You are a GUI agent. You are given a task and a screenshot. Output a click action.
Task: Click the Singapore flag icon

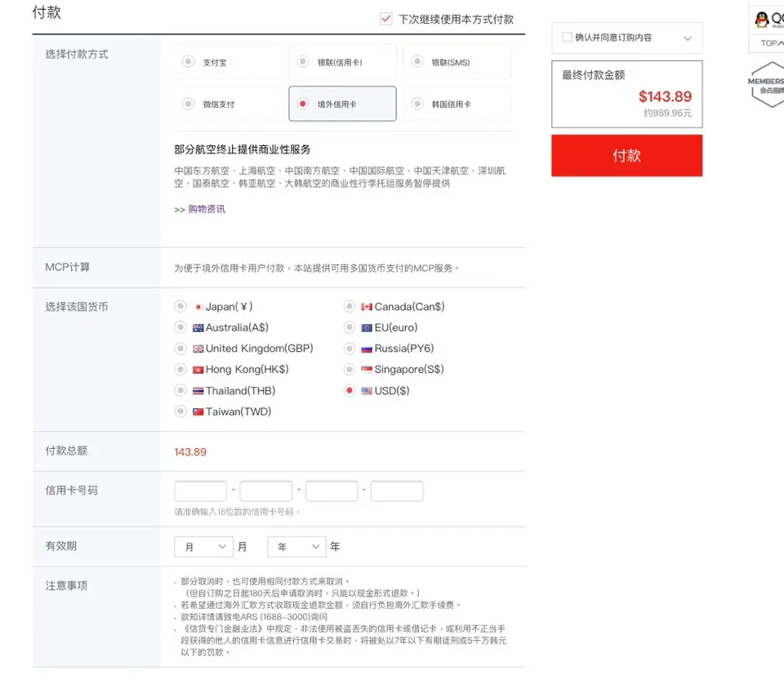pyautogui.click(x=367, y=370)
